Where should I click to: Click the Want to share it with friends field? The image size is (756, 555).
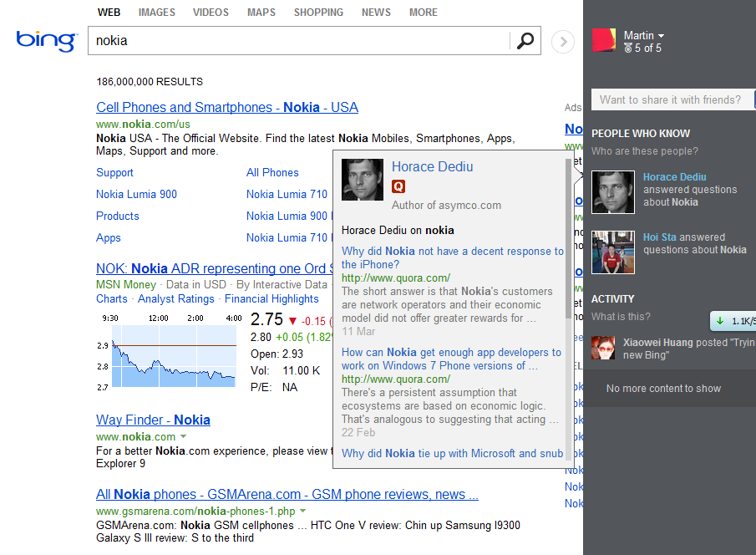[x=672, y=100]
